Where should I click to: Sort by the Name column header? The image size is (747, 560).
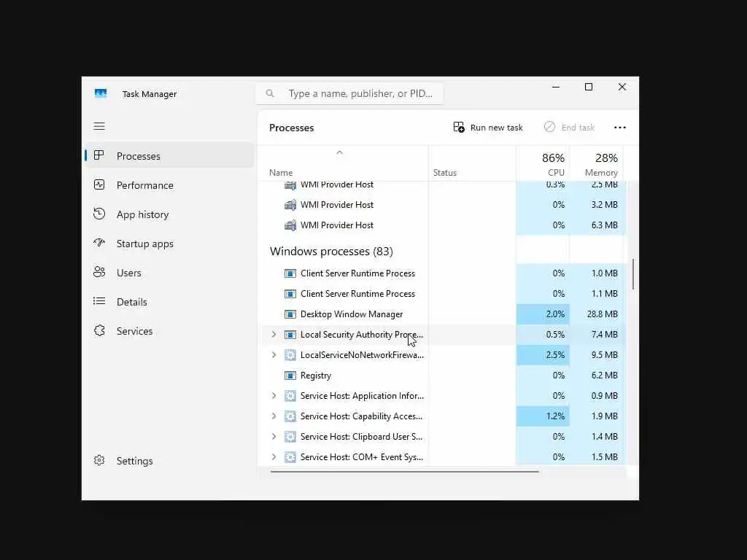point(343,163)
